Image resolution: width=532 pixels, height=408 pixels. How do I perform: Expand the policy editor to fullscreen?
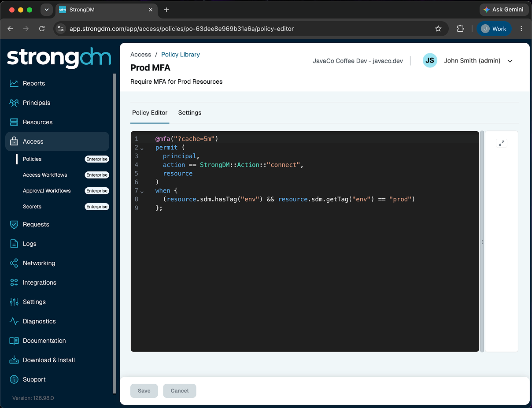[x=502, y=143]
